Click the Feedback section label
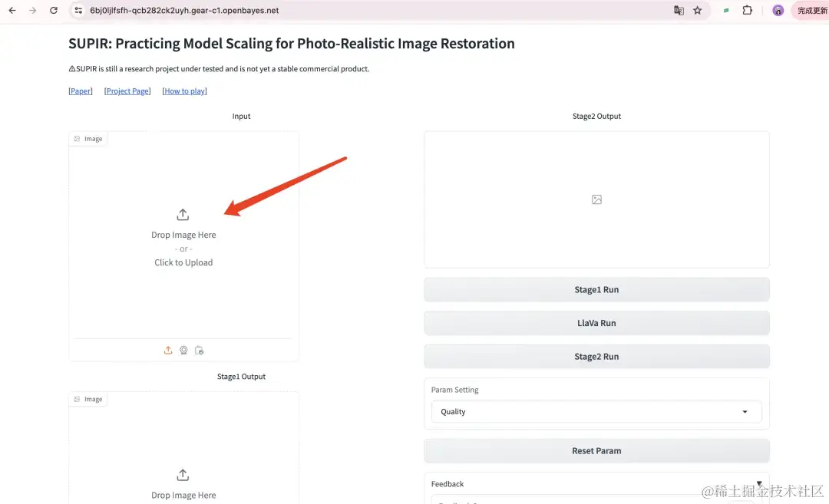 click(x=448, y=484)
